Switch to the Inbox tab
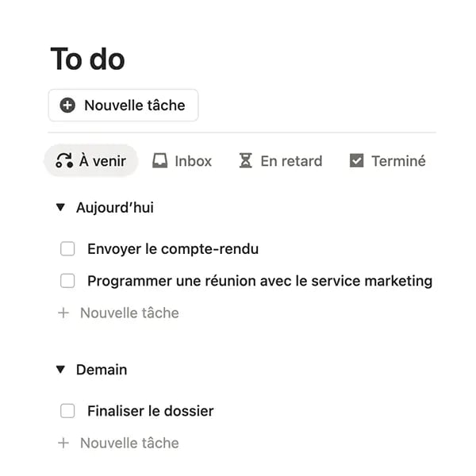 182,161
